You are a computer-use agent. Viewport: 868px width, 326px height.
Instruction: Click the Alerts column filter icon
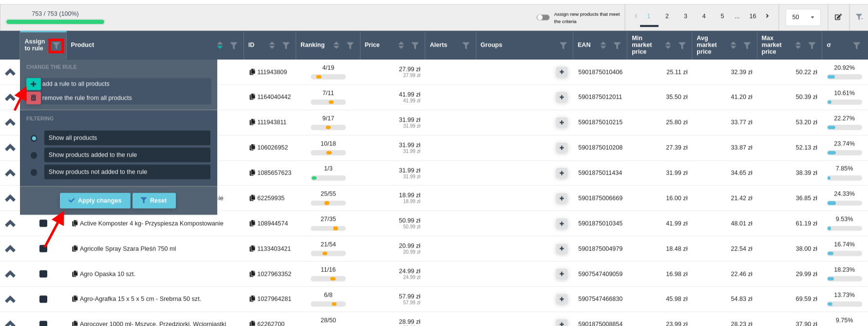pyautogui.click(x=466, y=45)
